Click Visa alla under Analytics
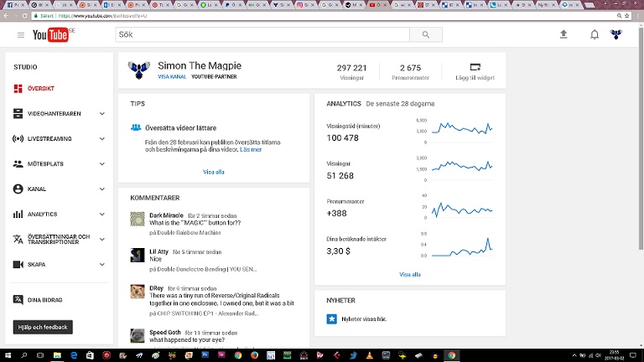The height and width of the screenshot is (362, 644). [x=410, y=274]
